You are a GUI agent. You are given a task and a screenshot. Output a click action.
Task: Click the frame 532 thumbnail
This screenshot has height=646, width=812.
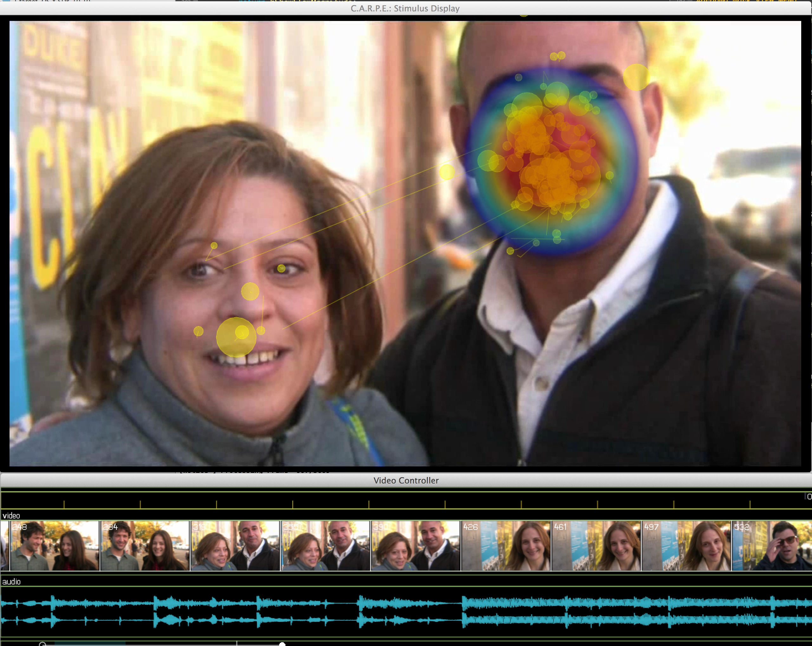(x=771, y=545)
